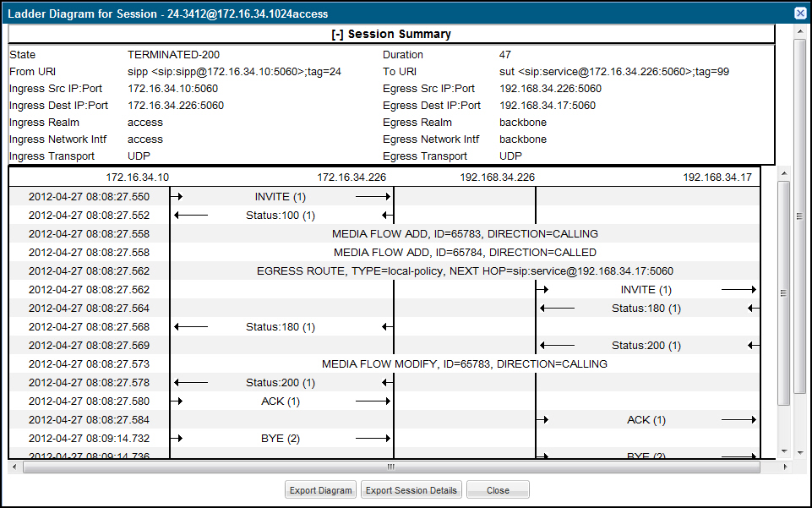The height and width of the screenshot is (508, 812).
Task: Select the Status:100 (1) message
Action: point(281,216)
